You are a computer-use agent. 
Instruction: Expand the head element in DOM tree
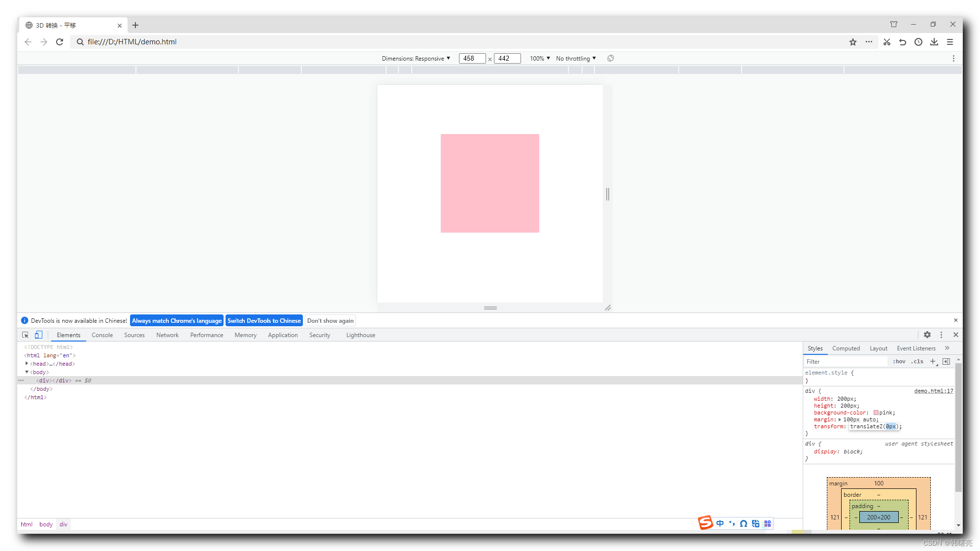28,364
